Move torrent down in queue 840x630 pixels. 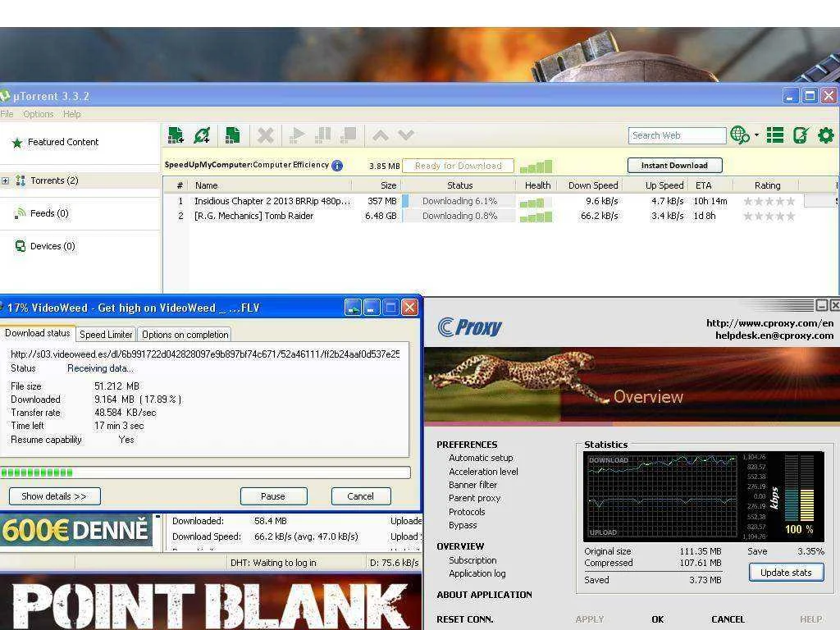tap(406, 135)
